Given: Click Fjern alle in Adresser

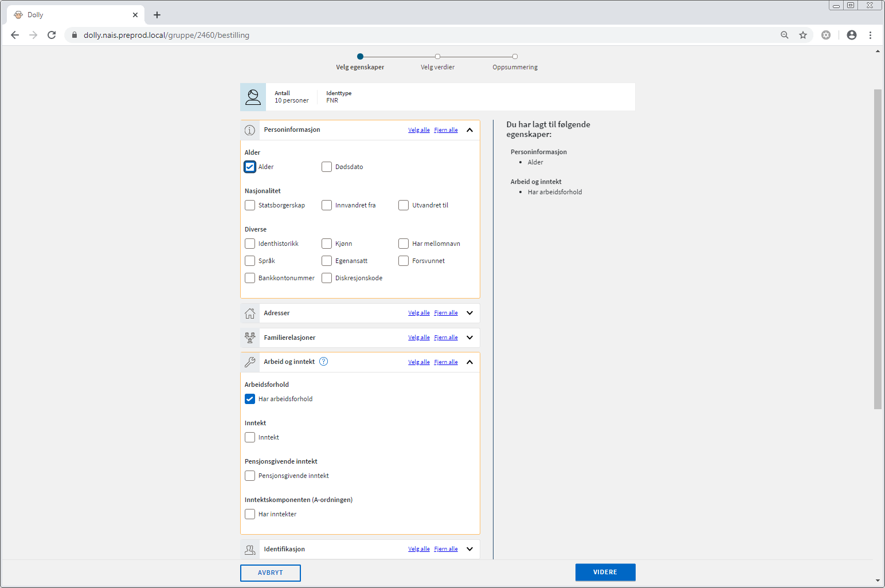Looking at the screenshot, I should [446, 313].
